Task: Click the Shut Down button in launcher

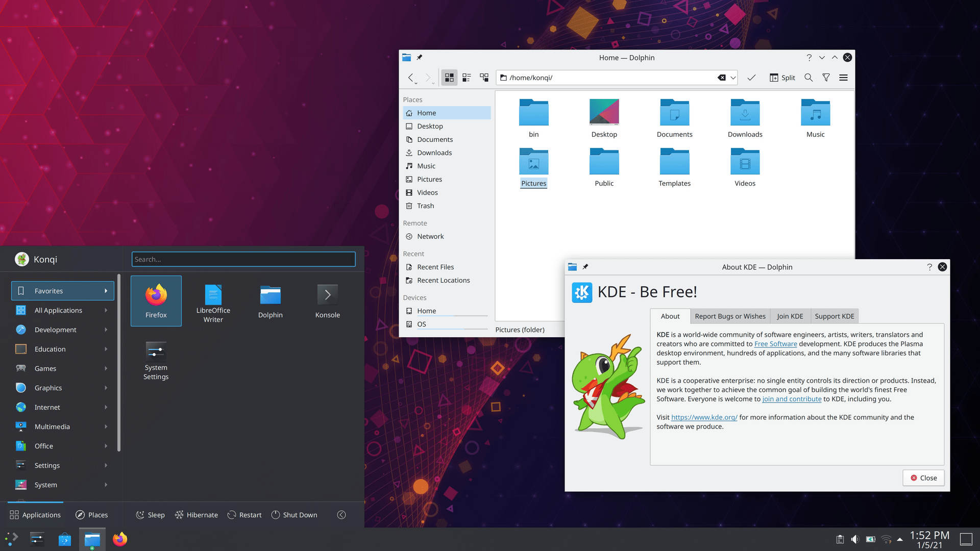Action: pos(294,515)
